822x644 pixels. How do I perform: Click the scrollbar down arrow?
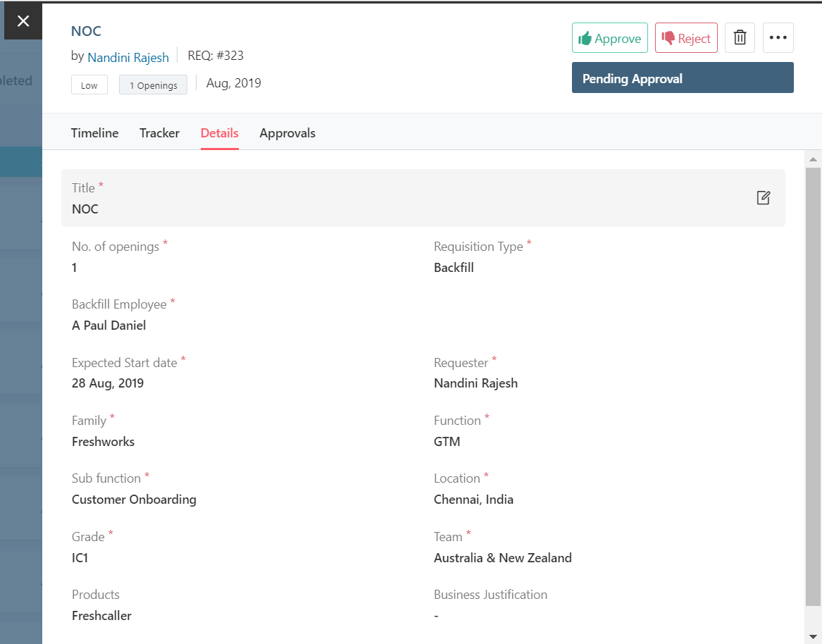point(813,638)
